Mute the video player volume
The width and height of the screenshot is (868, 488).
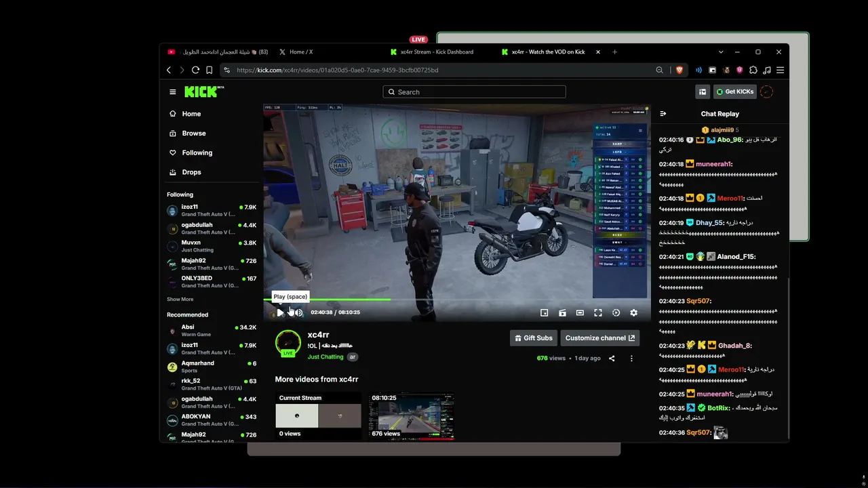[298, 312]
